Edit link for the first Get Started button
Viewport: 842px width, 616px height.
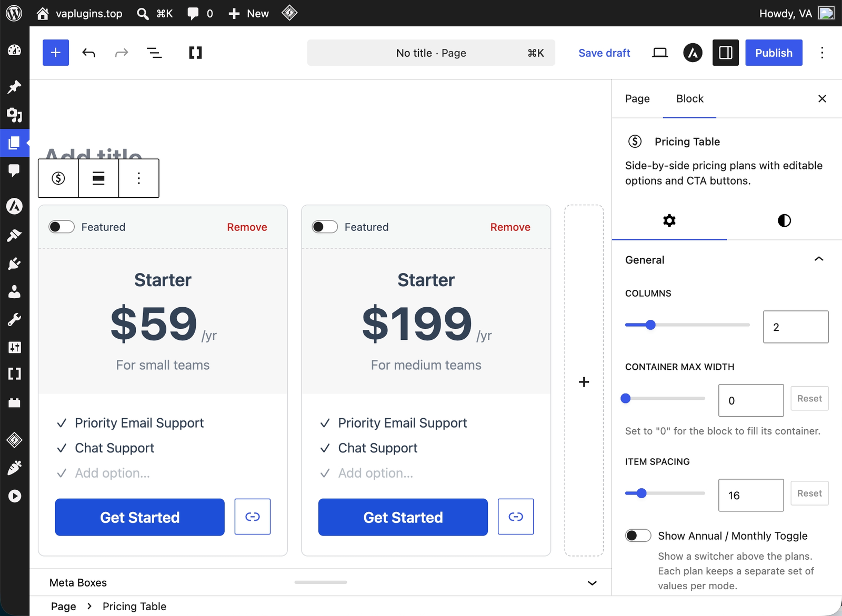pyautogui.click(x=253, y=517)
